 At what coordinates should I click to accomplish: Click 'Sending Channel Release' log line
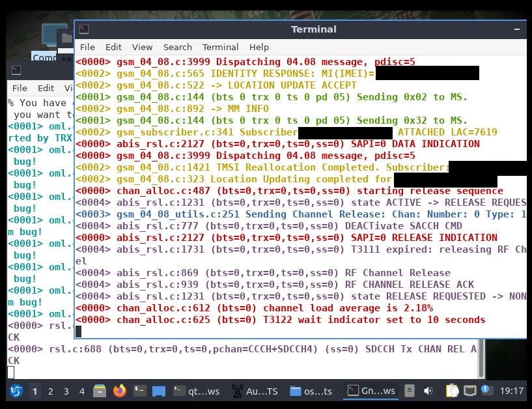(301, 214)
